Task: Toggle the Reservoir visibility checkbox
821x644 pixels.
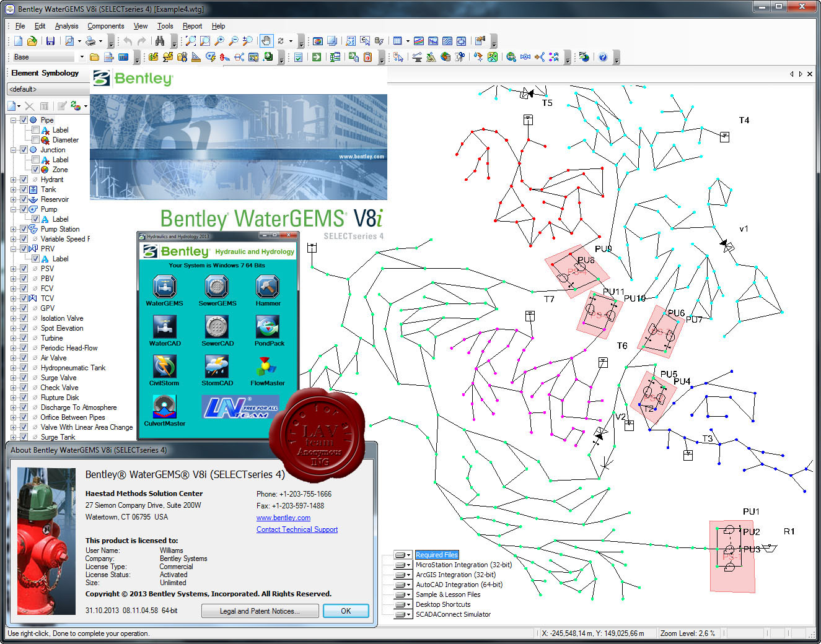Action: tap(24, 199)
